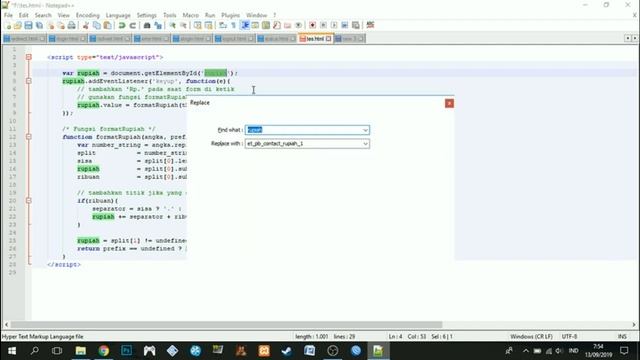640x360 pixels.
Task: Toggle the highlighted indent guide icon
Action: (x=245, y=25)
